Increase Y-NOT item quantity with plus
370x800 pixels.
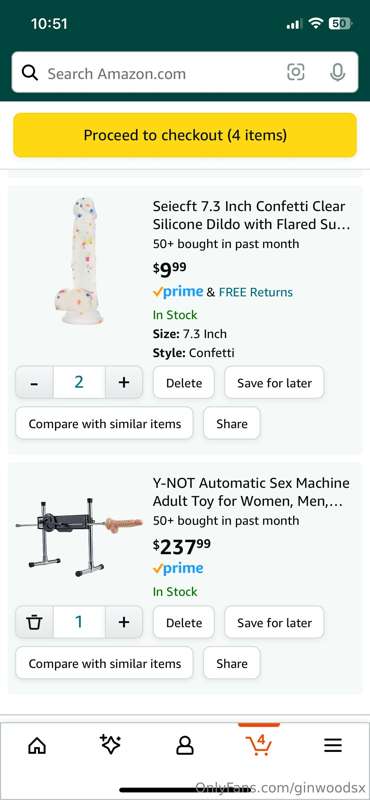tap(124, 622)
